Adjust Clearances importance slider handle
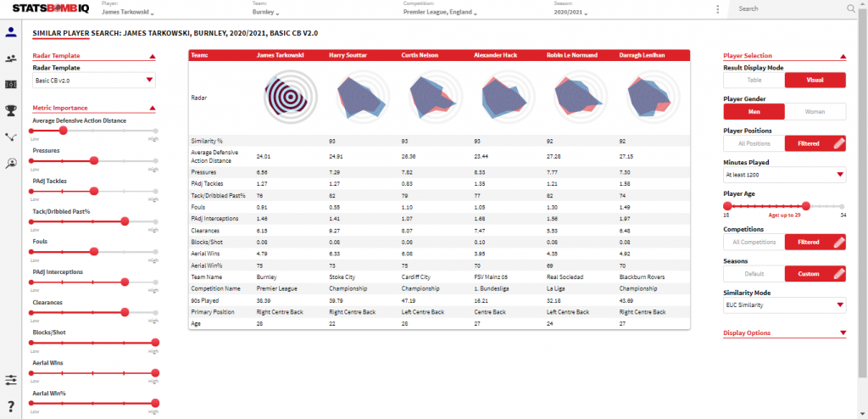The height and width of the screenshot is (419, 868). [x=125, y=313]
